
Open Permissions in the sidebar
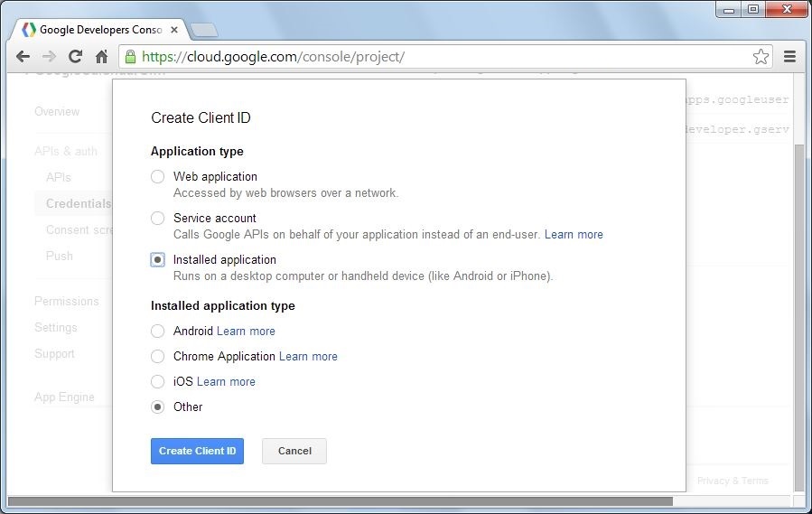66,301
